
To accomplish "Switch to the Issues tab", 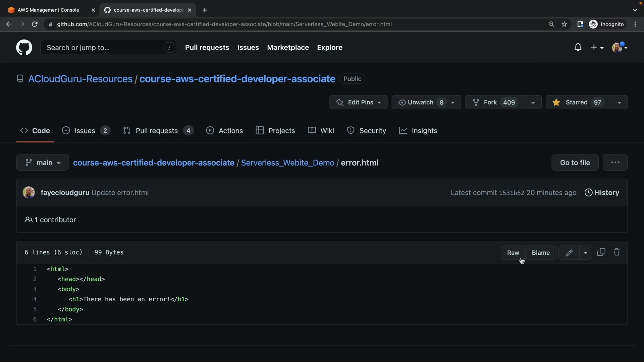I will (x=85, y=131).
